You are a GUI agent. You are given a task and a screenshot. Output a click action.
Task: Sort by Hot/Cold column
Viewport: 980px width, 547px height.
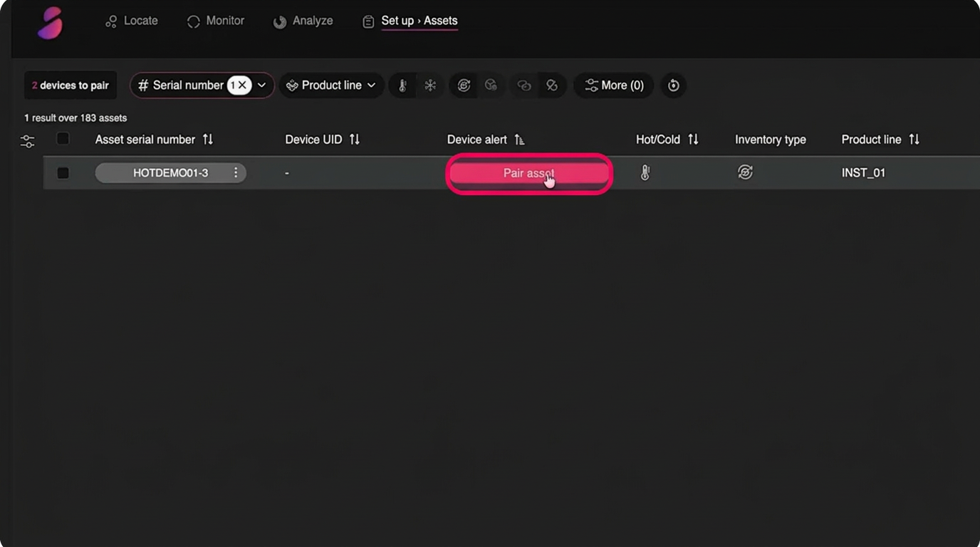click(x=693, y=140)
